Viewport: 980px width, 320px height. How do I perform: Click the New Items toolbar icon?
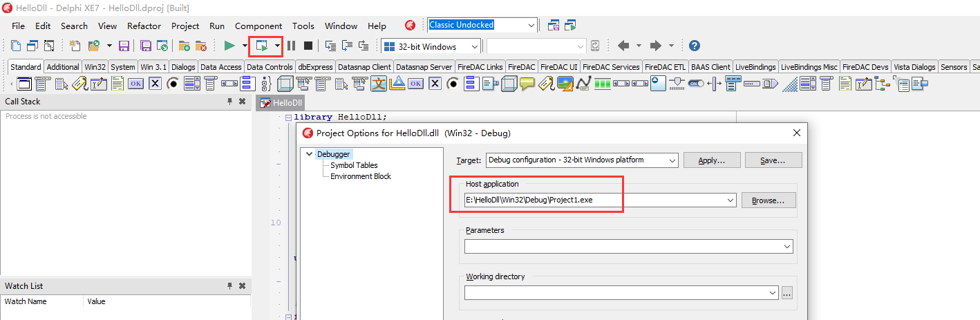coord(75,46)
